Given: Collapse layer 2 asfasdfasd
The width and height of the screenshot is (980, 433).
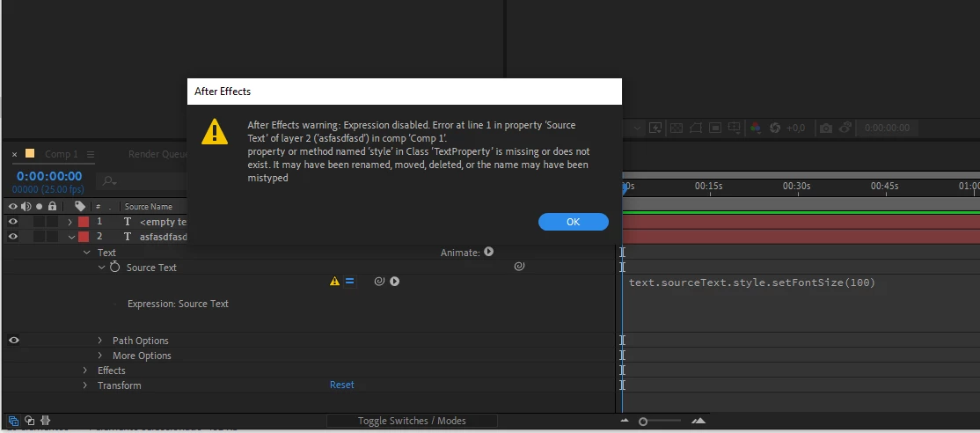Looking at the screenshot, I should pos(71,237).
